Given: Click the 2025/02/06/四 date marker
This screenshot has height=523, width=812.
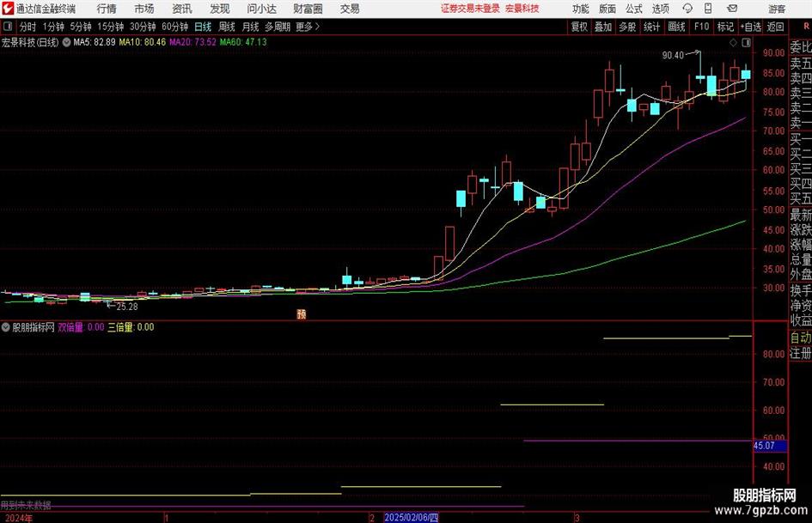Looking at the screenshot, I should click(412, 517).
